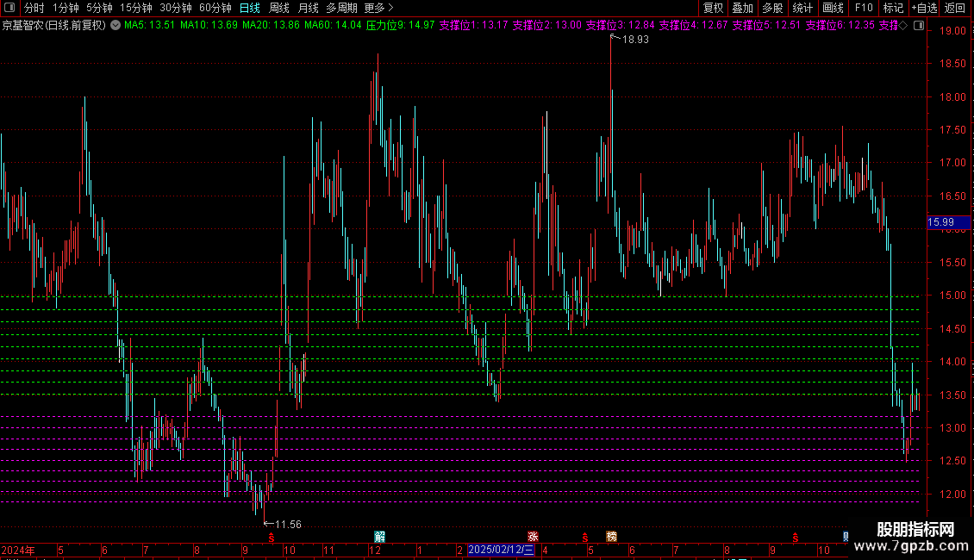Click the 支撑位3: 12.84 value

coord(620,26)
